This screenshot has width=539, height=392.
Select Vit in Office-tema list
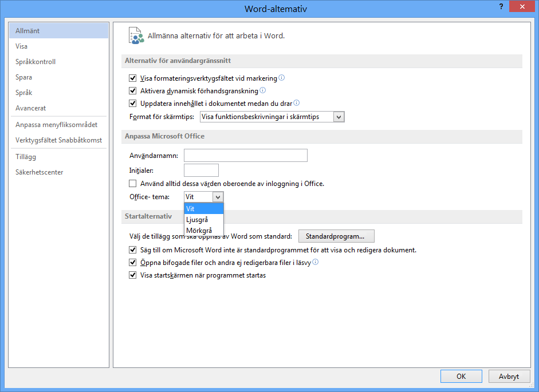204,208
